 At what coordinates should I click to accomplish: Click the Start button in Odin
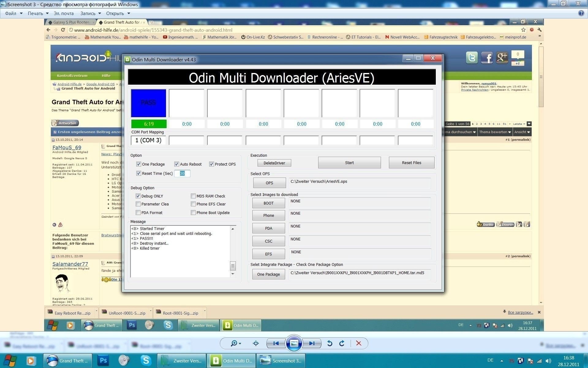[x=349, y=163]
